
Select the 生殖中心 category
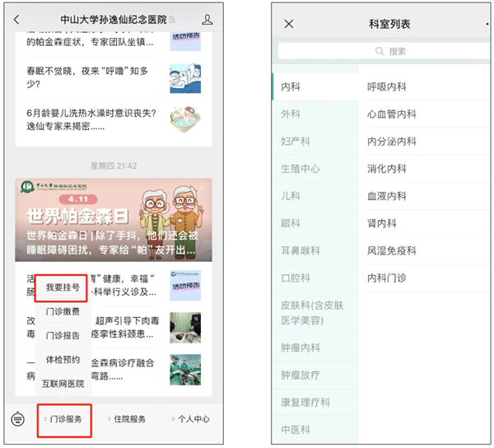coord(315,169)
